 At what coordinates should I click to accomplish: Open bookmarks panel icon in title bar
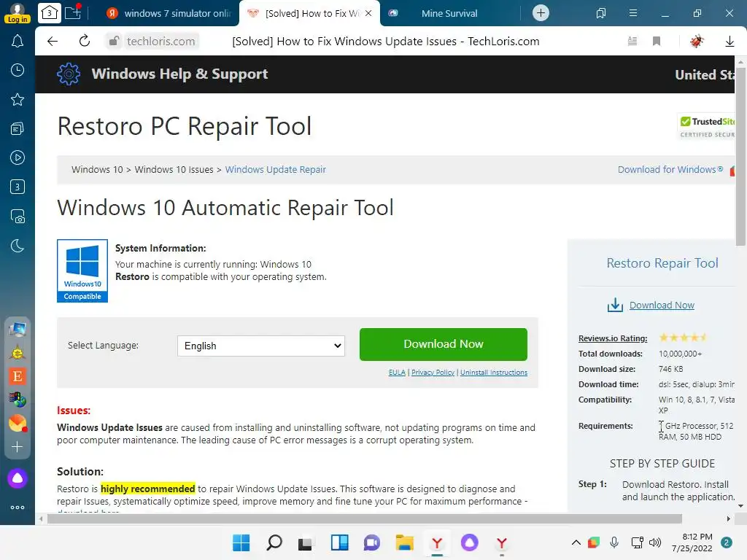[x=601, y=13]
